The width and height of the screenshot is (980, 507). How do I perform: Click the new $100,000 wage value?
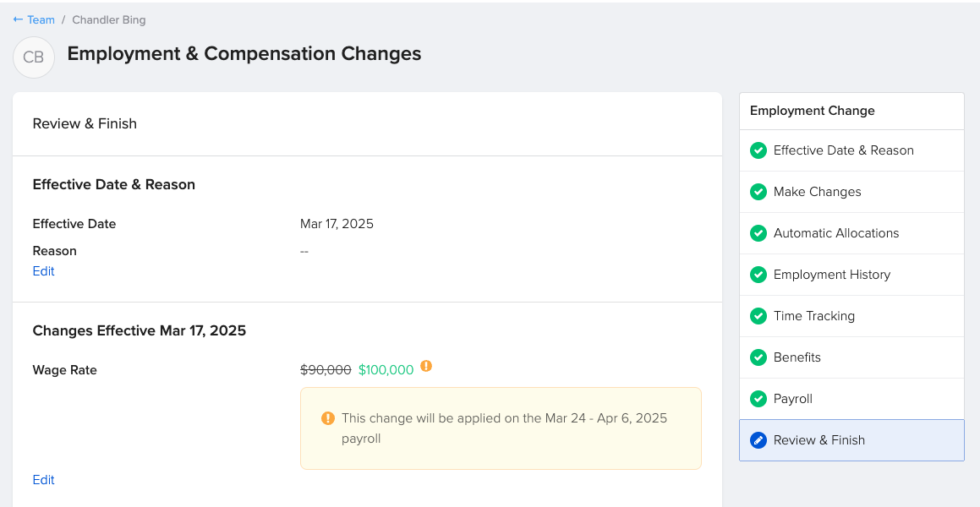[386, 369]
